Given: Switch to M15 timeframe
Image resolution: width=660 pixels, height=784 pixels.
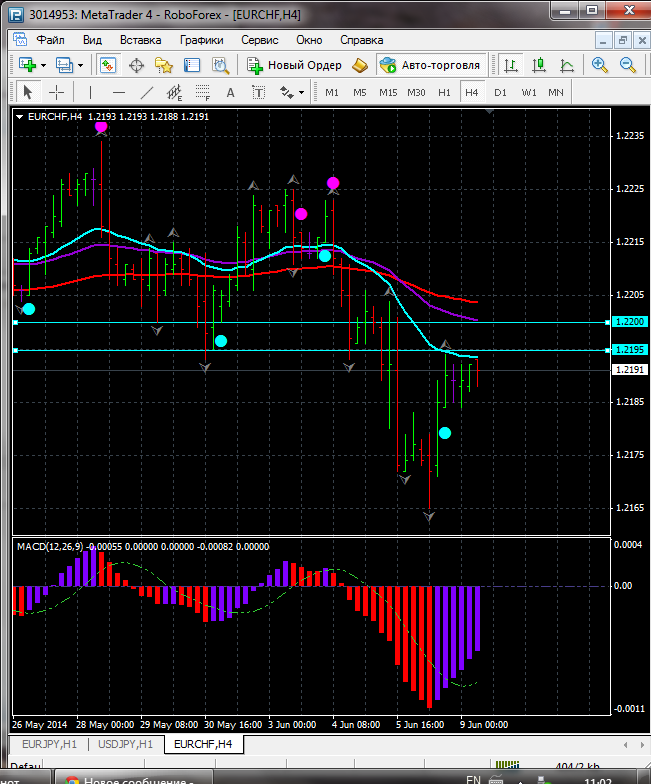Looking at the screenshot, I should [x=388, y=92].
